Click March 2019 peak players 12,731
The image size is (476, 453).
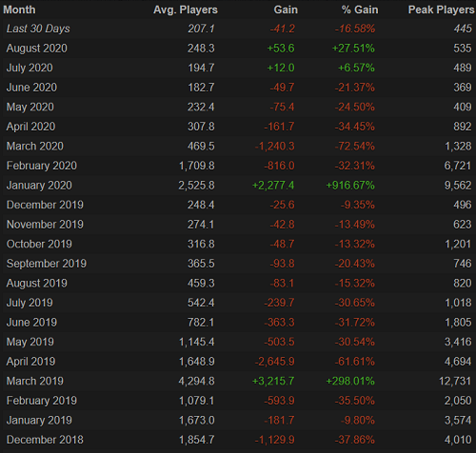pos(455,381)
